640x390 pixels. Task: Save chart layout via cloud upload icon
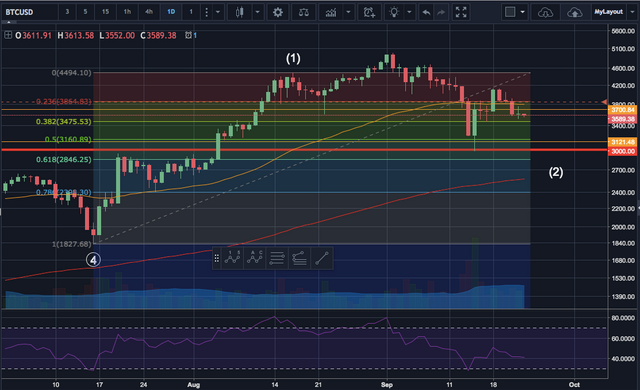[575, 13]
